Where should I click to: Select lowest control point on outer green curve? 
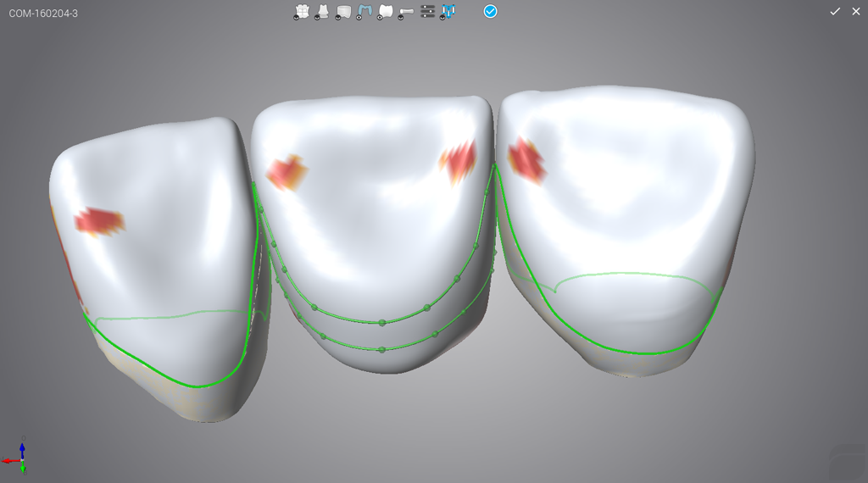click(381, 350)
